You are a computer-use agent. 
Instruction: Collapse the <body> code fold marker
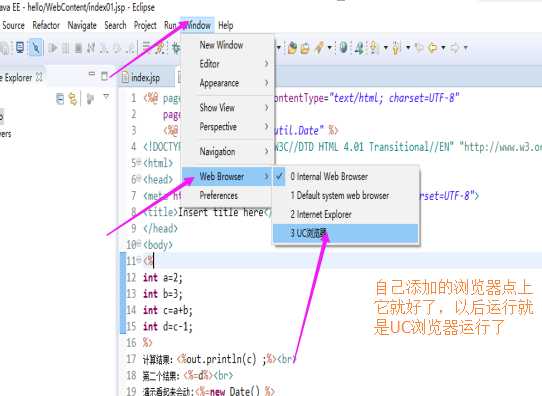(x=139, y=244)
